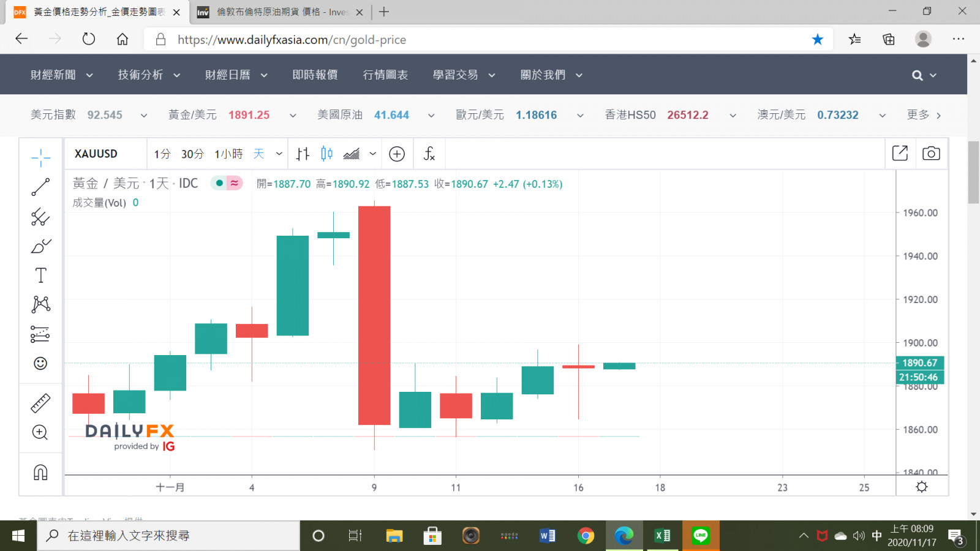The width and height of the screenshot is (980, 551).
Task: Select the 1小時 timeframe
Action: pyautogui.click(x=228, y=154)
